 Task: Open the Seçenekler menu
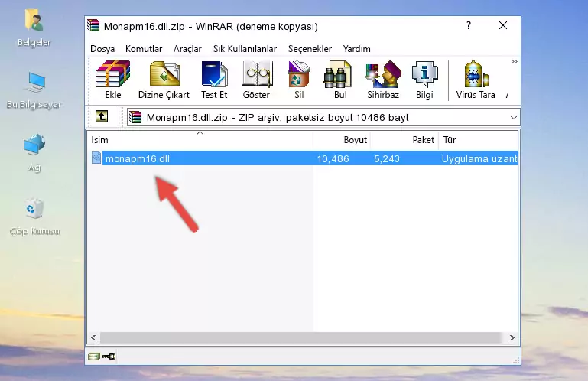(310, 49)
